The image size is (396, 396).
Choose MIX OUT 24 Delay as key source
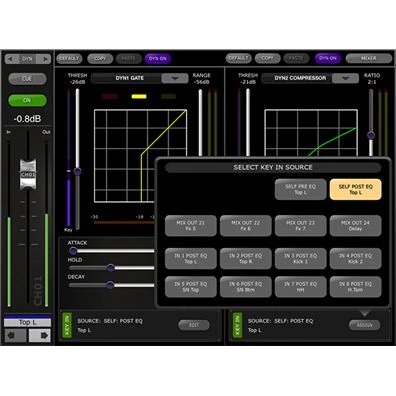pos(355,226)
